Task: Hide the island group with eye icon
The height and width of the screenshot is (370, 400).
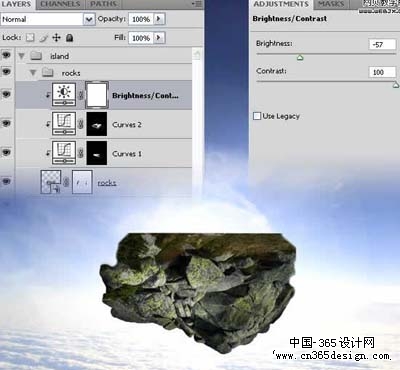Action: pos(6,55)
